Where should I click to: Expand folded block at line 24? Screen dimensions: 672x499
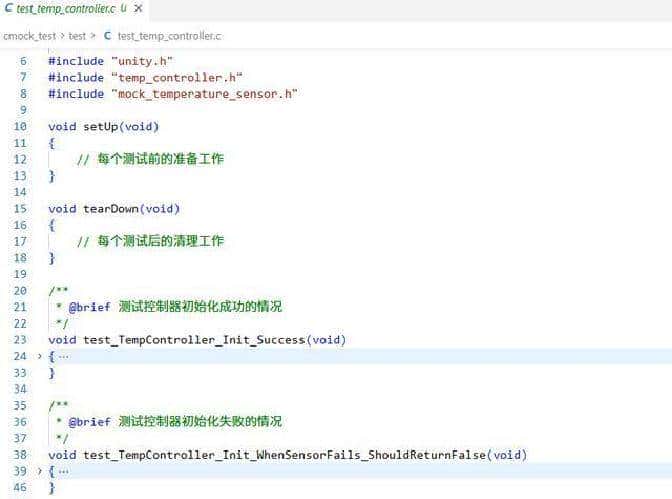pyautogui.click(x=39, y=356)
